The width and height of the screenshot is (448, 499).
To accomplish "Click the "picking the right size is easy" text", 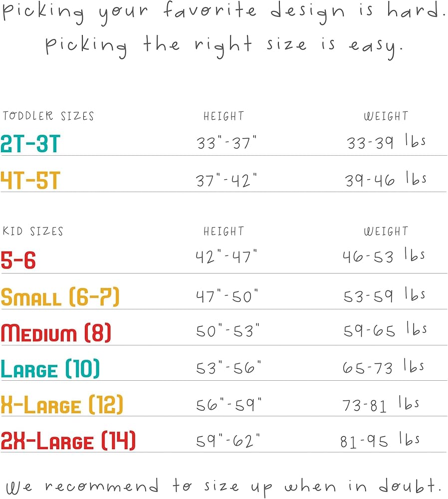I will point(224,46).
